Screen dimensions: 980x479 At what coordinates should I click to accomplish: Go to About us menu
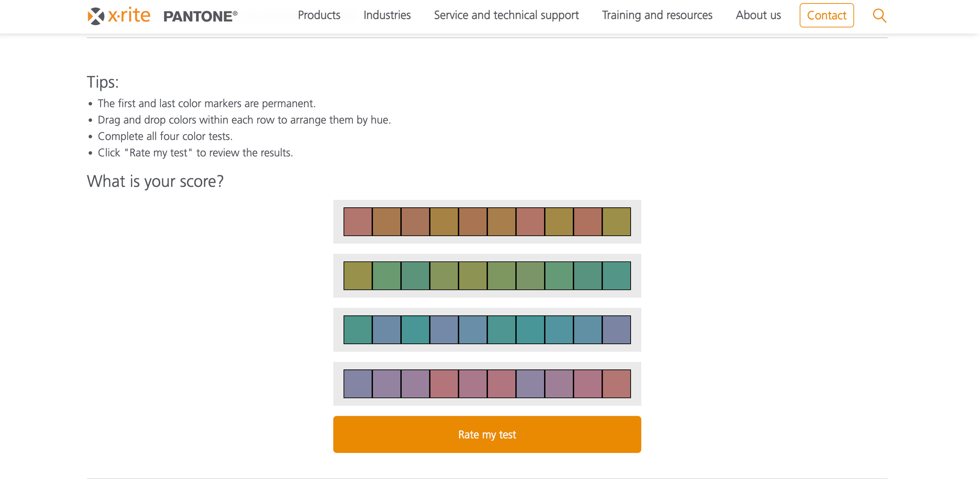tap(758, 15)
